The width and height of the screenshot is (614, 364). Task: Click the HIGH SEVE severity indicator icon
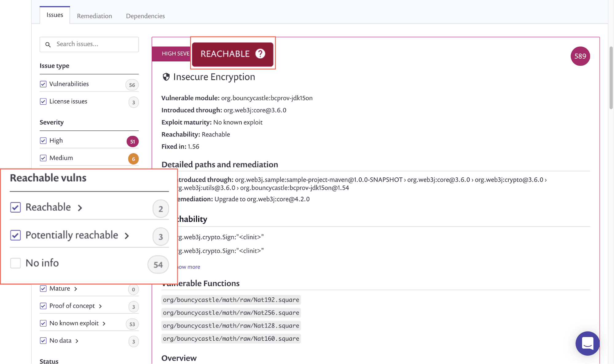[x=172, y=53]
